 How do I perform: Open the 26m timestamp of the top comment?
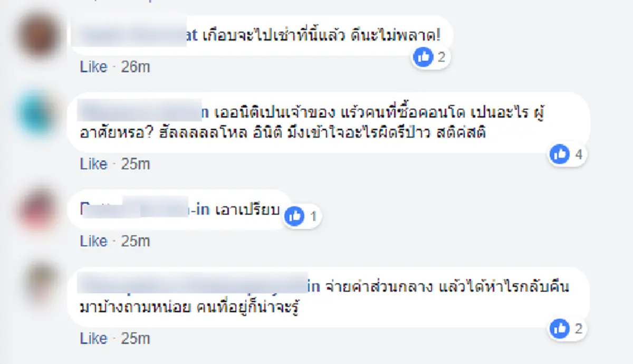(x=136, y=66)
